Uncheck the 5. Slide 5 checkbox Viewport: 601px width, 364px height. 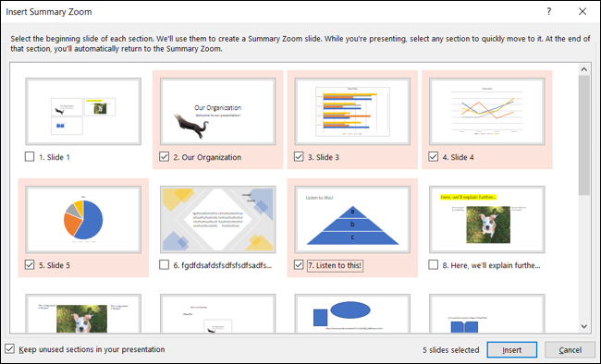30,265
